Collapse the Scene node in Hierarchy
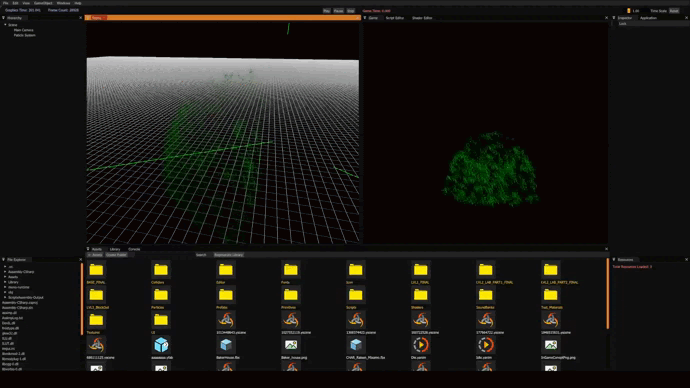 (x=5, y=25)
